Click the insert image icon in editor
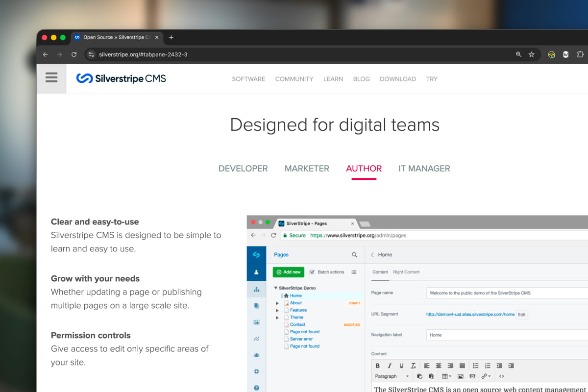Viewport: 588px width, 392px height. [x=461, y=376]
